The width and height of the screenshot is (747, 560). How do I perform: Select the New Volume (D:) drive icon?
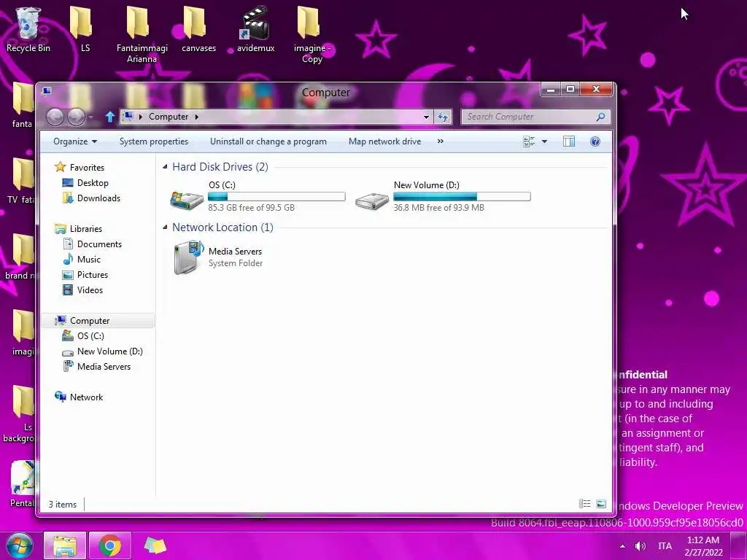click(x=372, y=201)
